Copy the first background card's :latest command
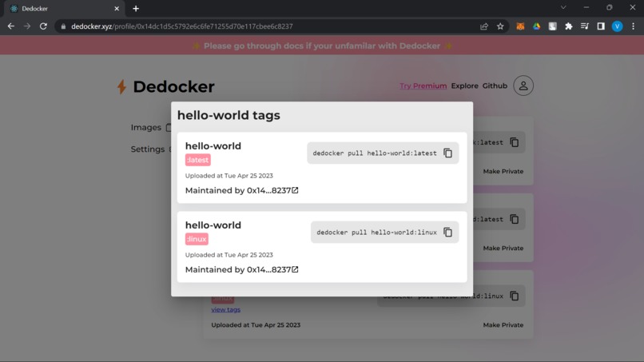The image size is (644, 362). 515,142
